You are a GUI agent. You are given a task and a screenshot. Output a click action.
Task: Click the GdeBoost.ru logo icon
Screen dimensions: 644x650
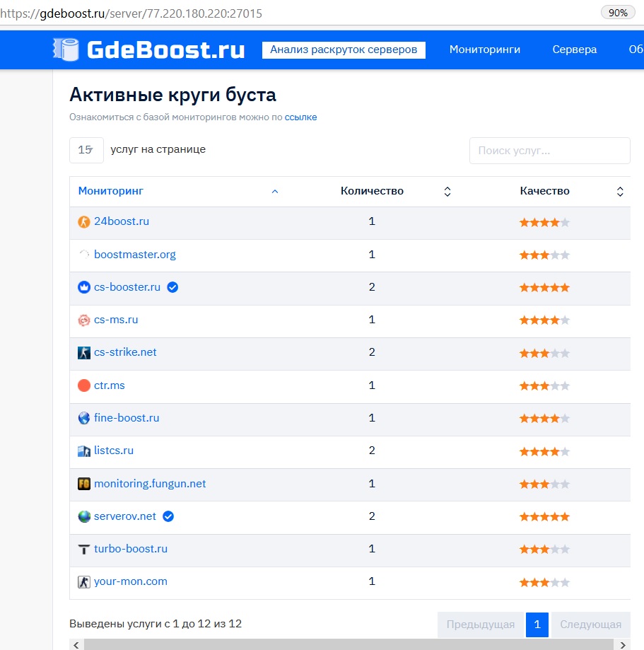(66, 50)
